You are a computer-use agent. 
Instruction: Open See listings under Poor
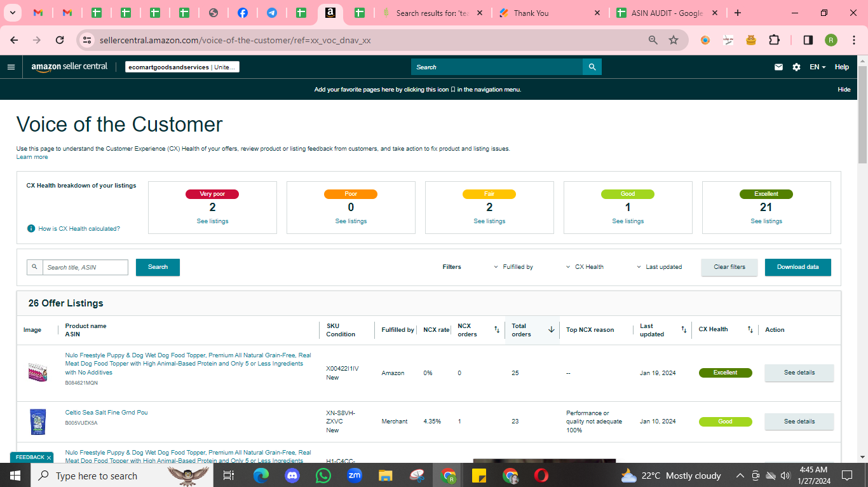[x=351, y=221]
